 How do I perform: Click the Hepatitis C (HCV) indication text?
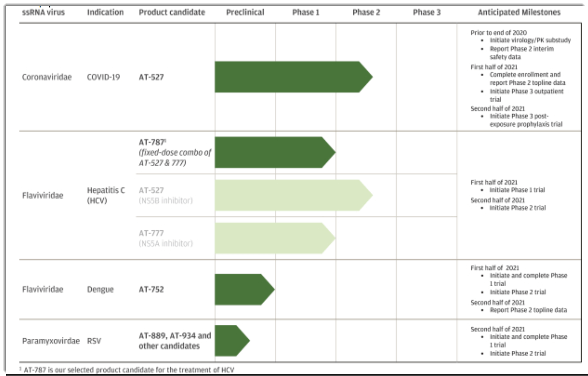click(x=106, y=195)
